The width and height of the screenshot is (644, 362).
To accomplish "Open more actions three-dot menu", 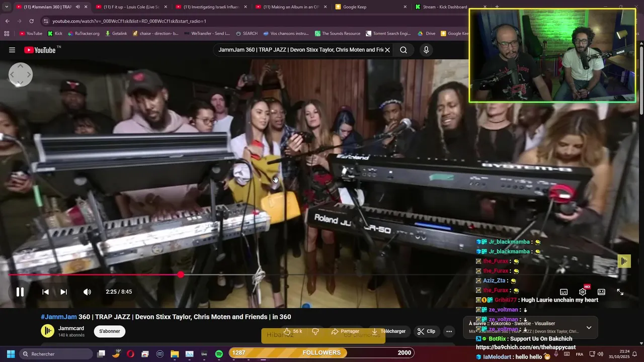I will click(x=449, y=331).
